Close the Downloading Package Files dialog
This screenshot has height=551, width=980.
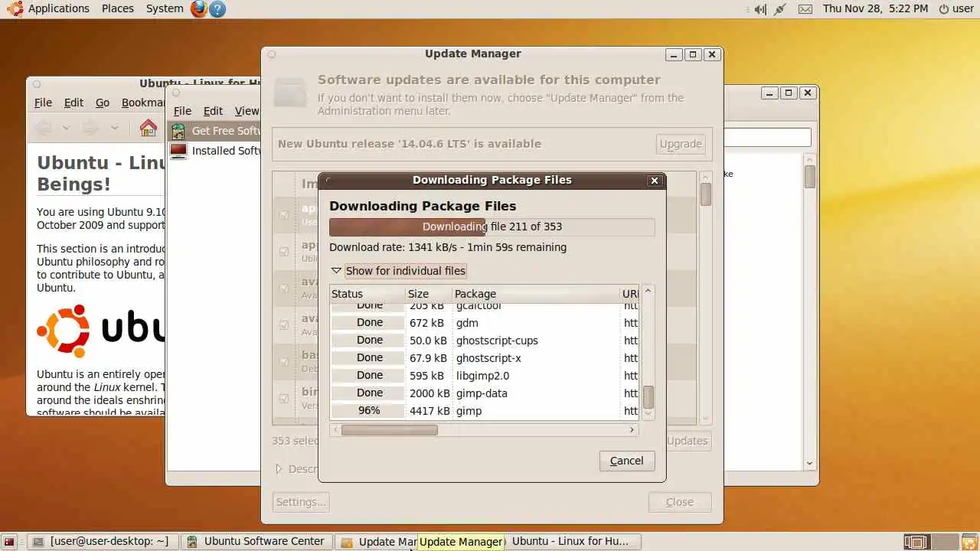click(654, 181)
